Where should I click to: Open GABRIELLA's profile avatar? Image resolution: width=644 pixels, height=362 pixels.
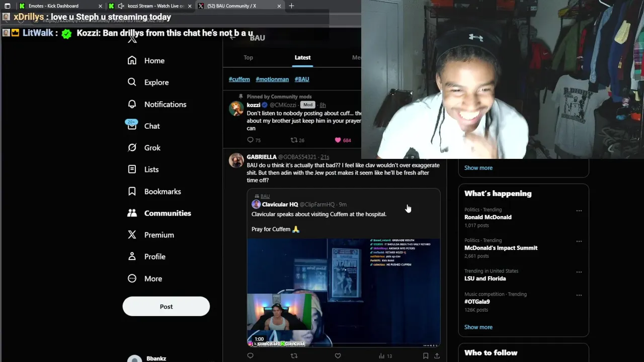pyautogui.click(x=236, y=160)
